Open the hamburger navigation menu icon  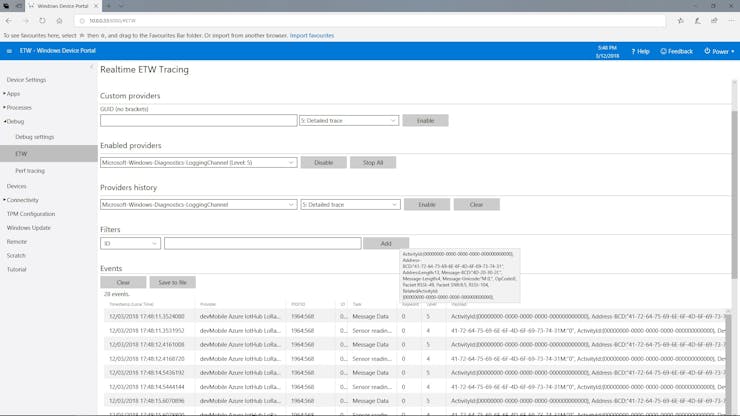(x=9, y=51)
